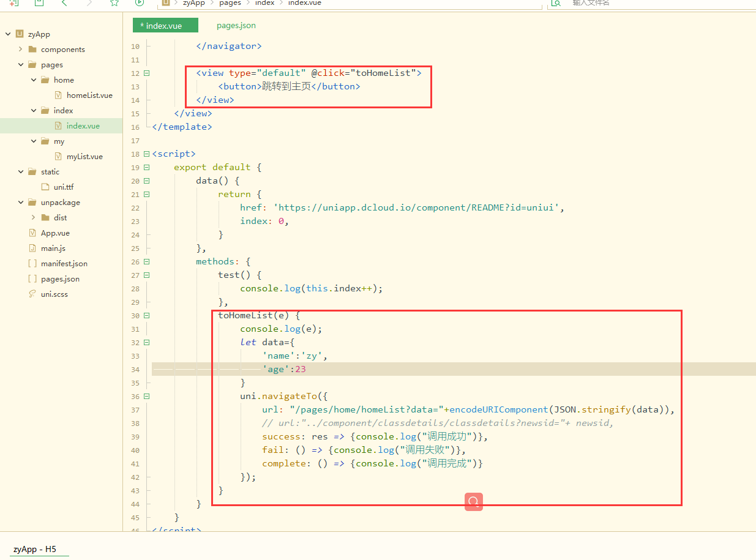Click the main.js file icon

click(32, 248)
